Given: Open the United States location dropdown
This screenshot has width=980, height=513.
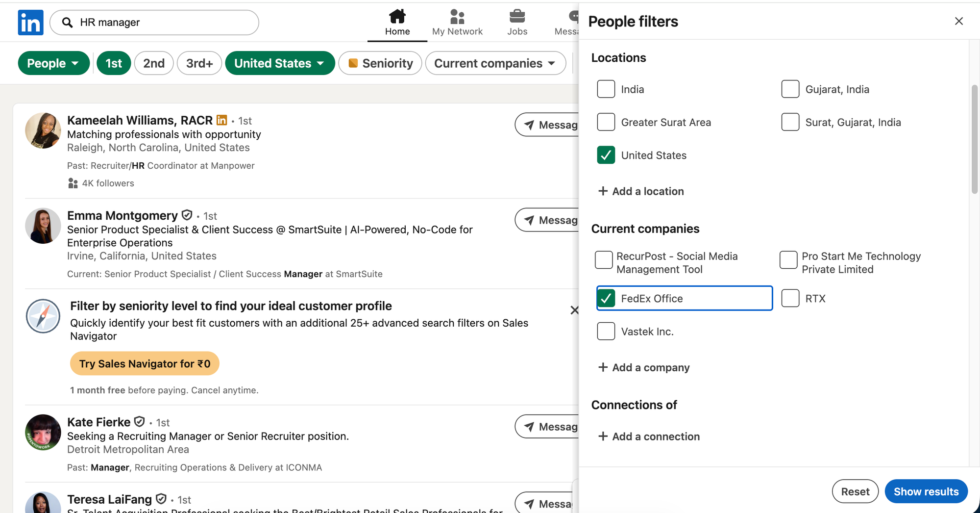Looking at the screenshot, I should click(279, 63).
